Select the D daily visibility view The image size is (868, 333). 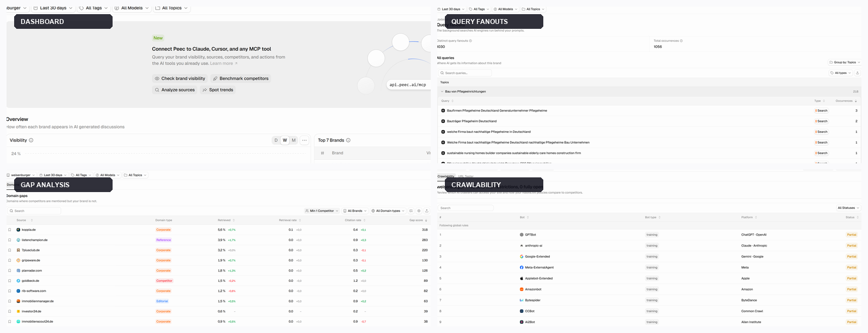[276, 140]
